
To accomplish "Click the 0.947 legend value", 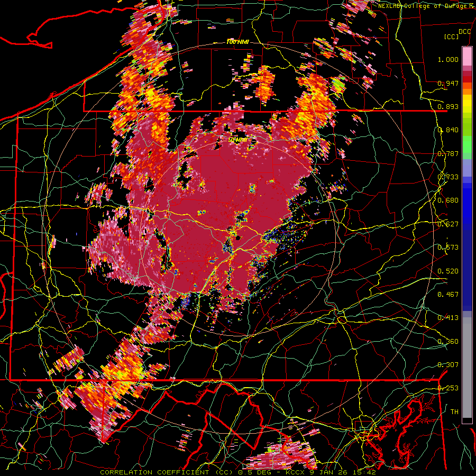I will pyautogui.click(x=448, y=83).
